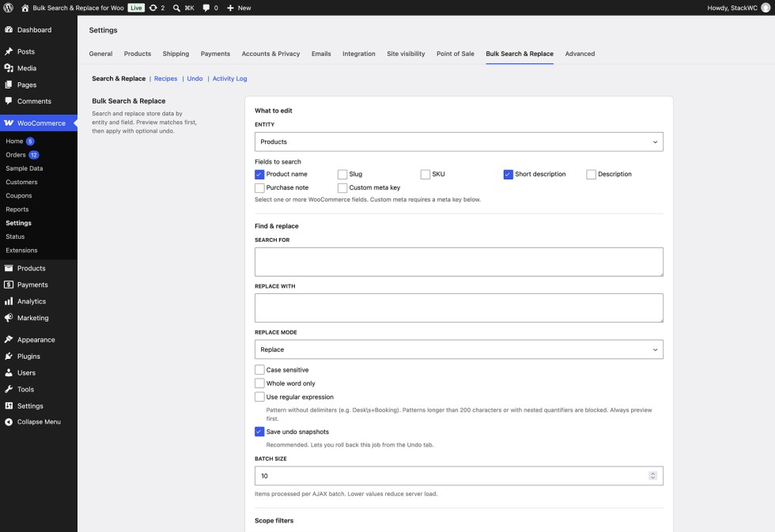Switch to the Advanced settings tab
775x532 pixels.
[580, 54]
